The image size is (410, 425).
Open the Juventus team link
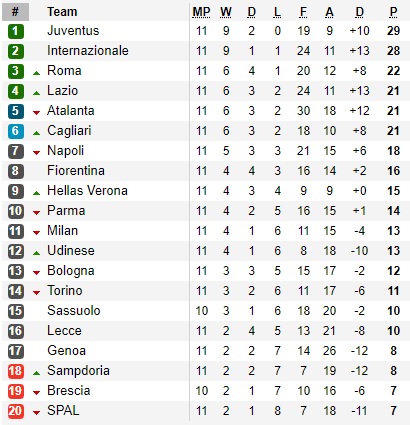coord(73,31)
